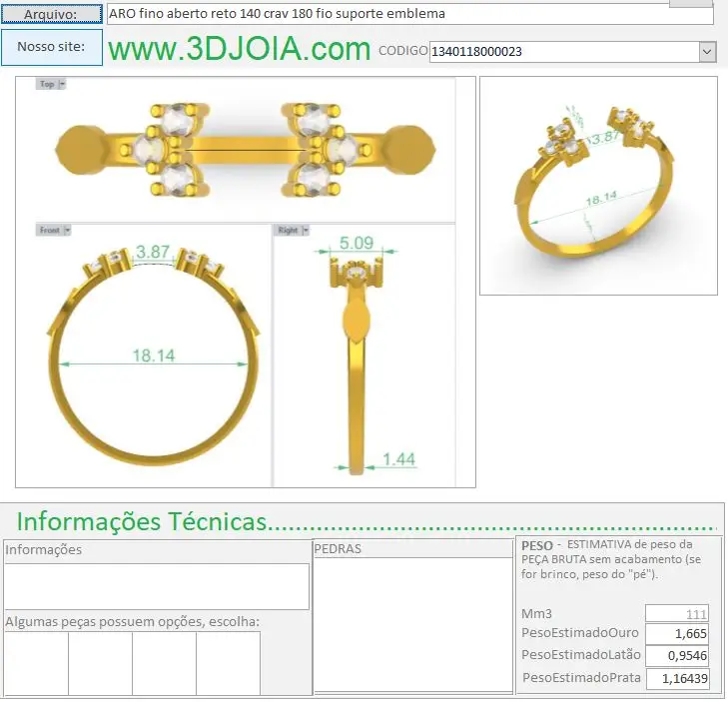Click the perspective ring render thumbnail

tap(598, 186)
